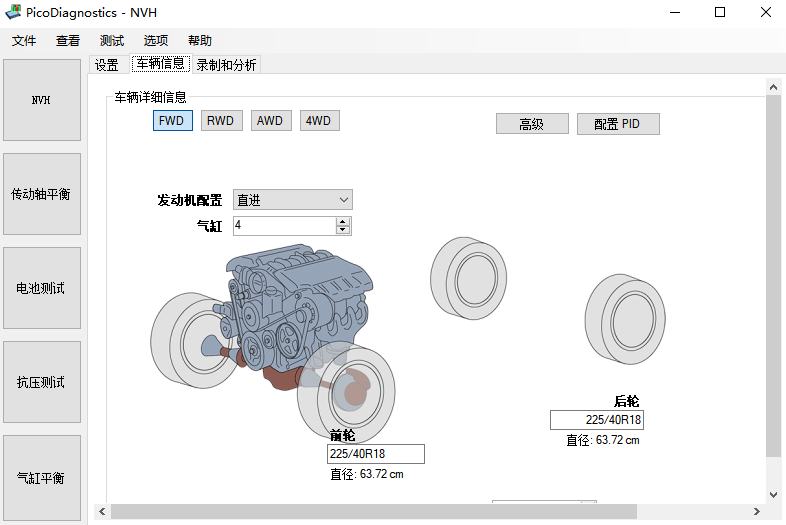Open the 选项 menu
The height and width of the screenshot is (525, 786).
coord(156,41)
